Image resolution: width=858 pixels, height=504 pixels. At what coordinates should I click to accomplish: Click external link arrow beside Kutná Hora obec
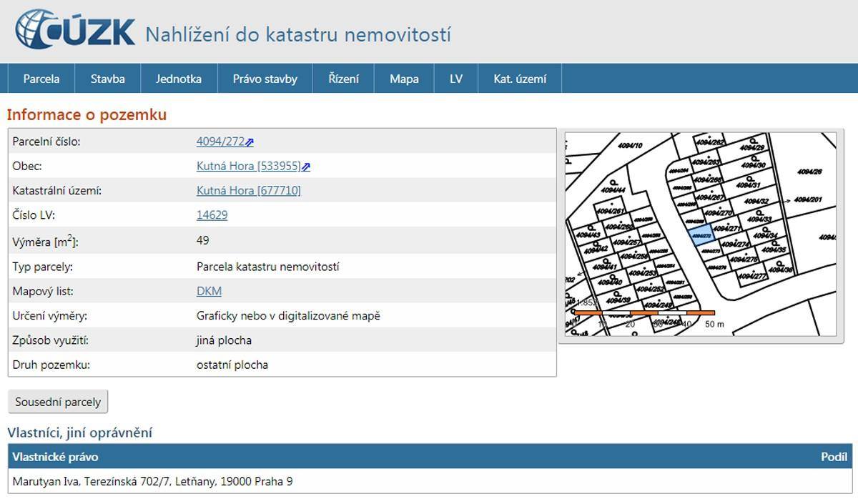coord(306,167)
